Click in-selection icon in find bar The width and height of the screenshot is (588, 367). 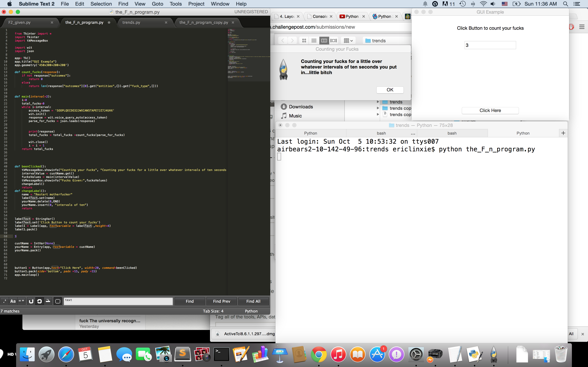(x=48, y=301)
